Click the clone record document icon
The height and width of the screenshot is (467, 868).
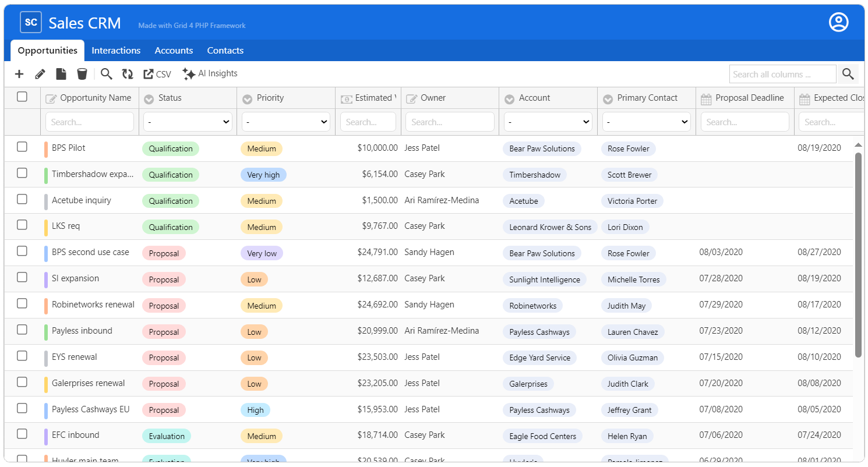coord(61,74)
